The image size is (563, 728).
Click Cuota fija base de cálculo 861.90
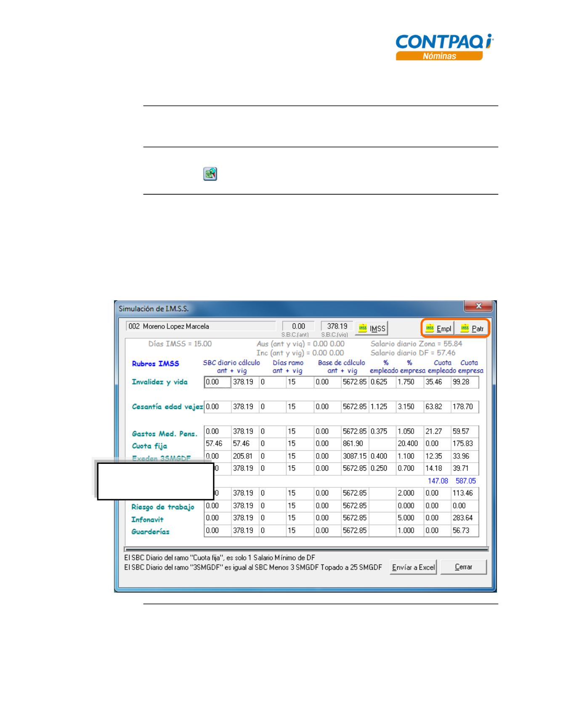pos(354,444)
